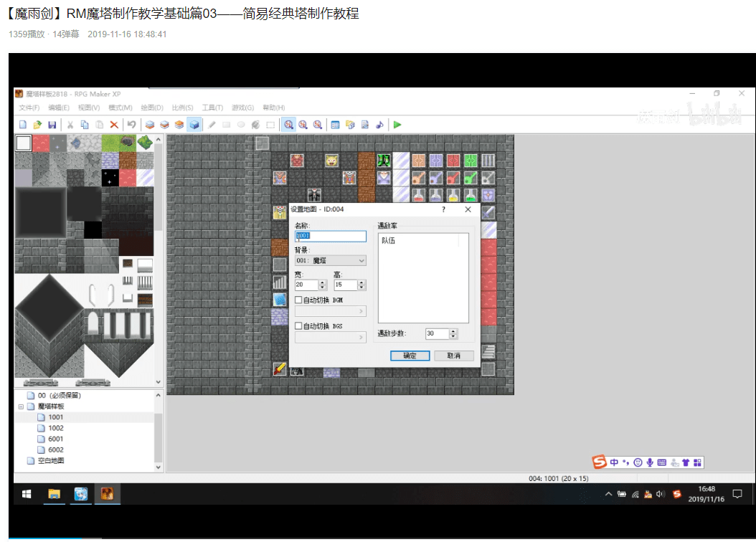Open the 绘图(D) menu

[152, 108]
